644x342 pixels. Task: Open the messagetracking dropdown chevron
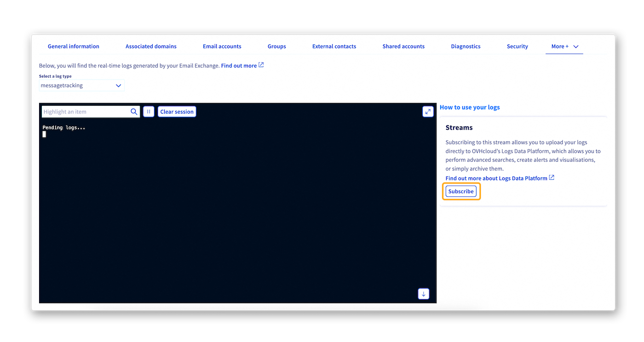coord(118,85)
